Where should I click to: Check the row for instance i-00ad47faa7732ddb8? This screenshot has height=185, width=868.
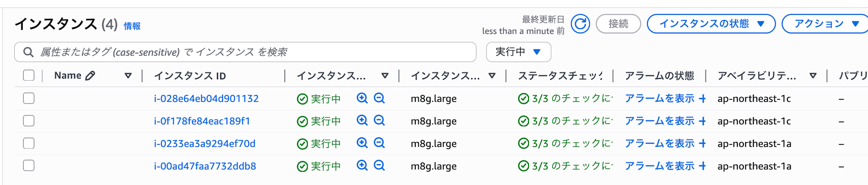[x=29, y=166]
